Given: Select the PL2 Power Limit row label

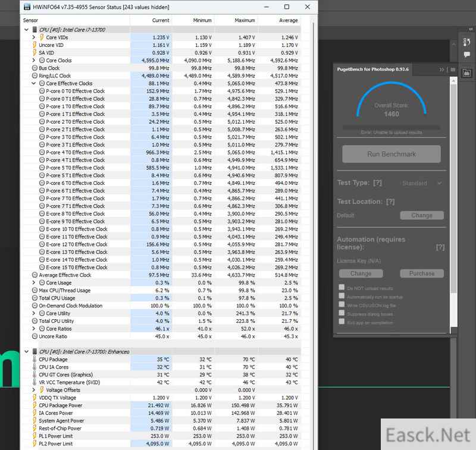Looking at the screenshot, I should point(56,443).
